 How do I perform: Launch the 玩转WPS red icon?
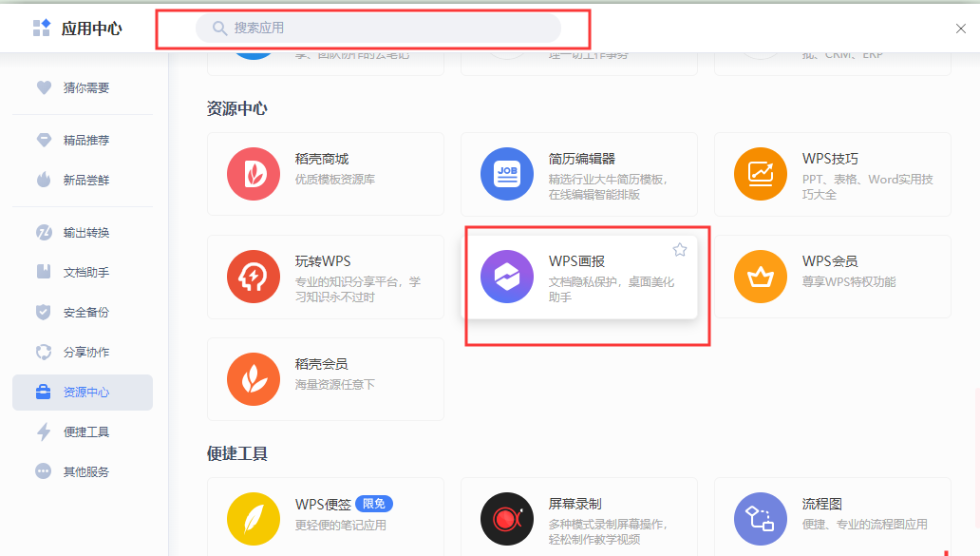(x=254, y=277)
